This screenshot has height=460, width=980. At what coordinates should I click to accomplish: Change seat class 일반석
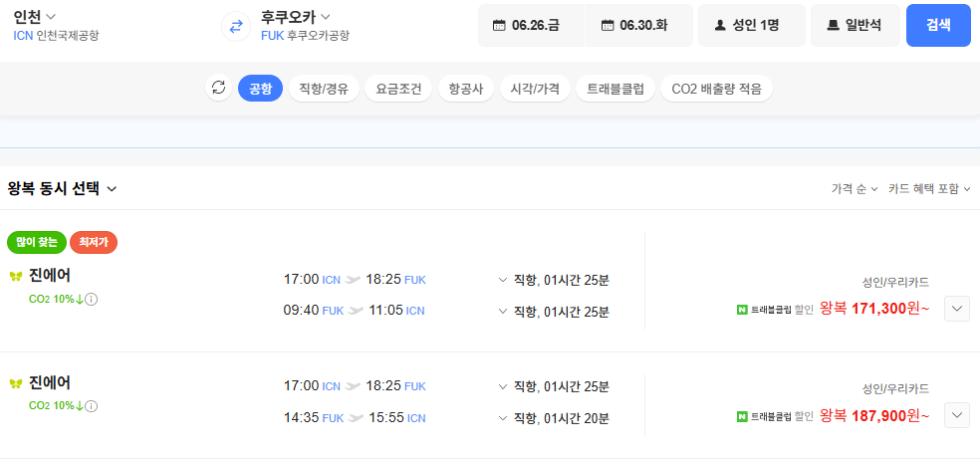point(855,26)
